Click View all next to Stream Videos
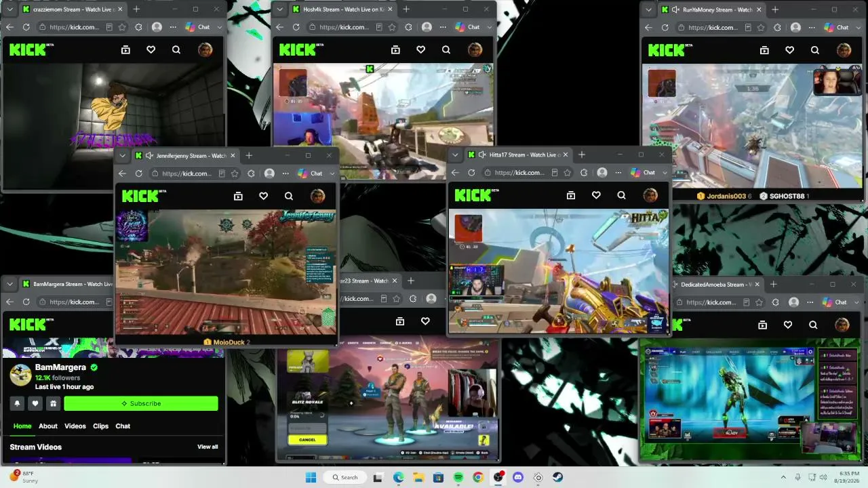The height and width of the screenshot is (488, 868). coord(208,447)
